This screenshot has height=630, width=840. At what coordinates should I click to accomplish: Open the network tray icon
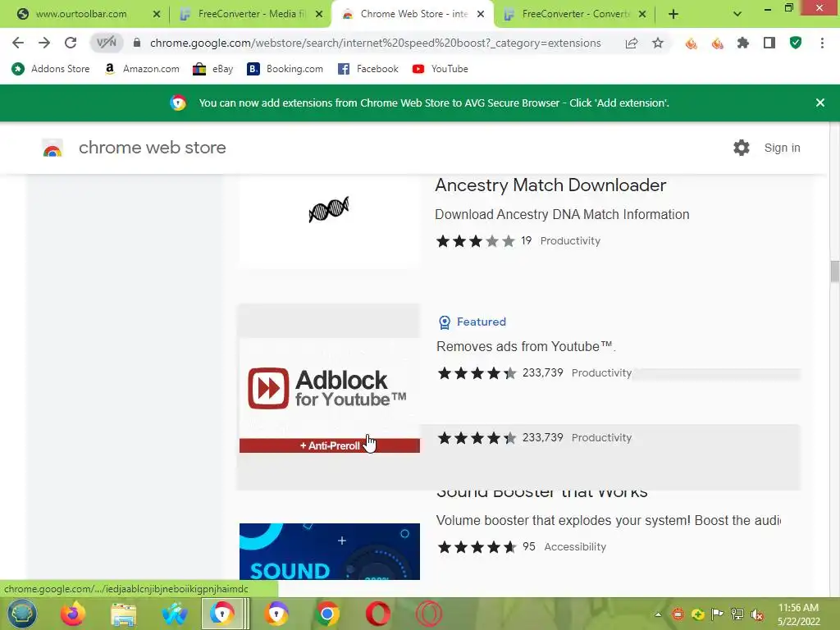[x=737, y=614]
